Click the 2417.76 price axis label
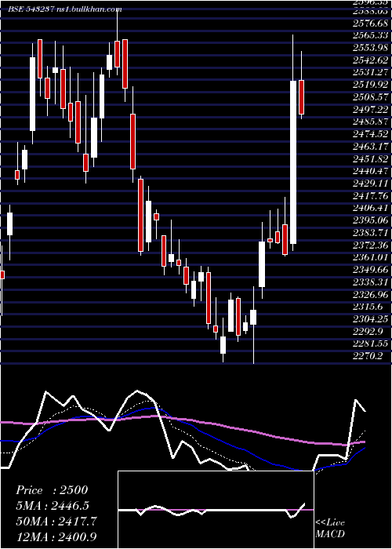 (x=372, y=196)
